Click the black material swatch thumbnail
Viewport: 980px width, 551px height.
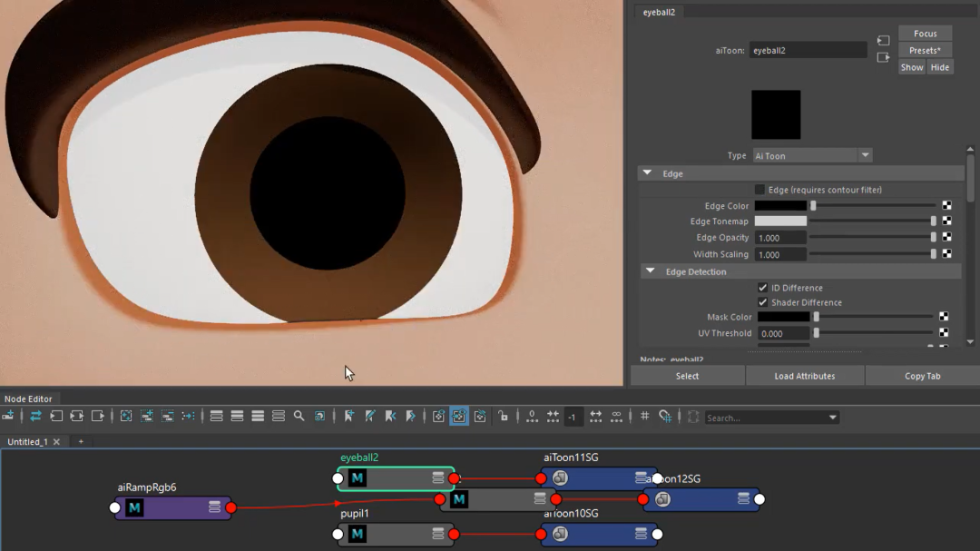[x=776, y=114]
